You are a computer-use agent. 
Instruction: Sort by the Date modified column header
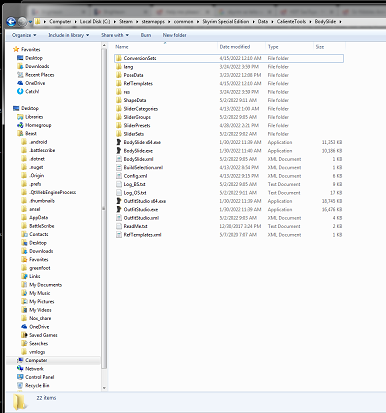point(242,47)
